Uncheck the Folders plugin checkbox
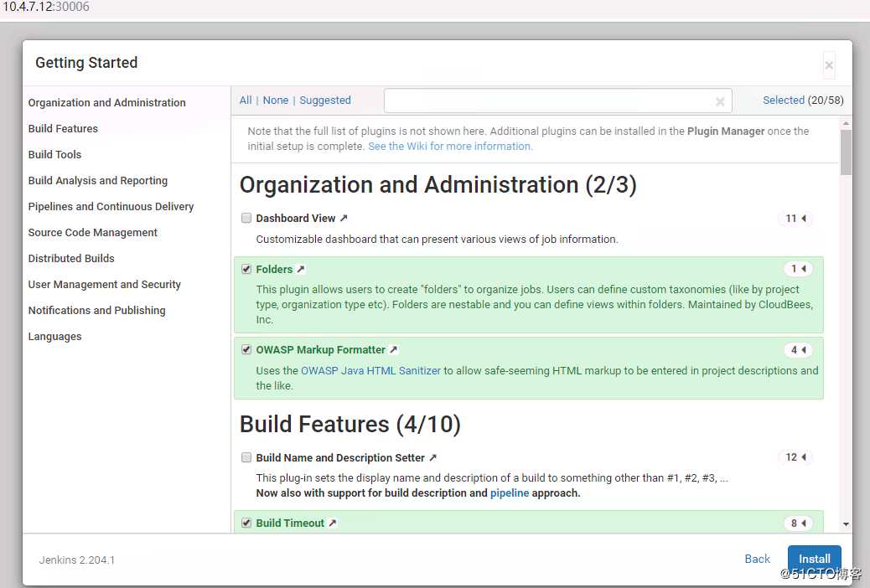This screenshot has height=588, width=870. 246,269
